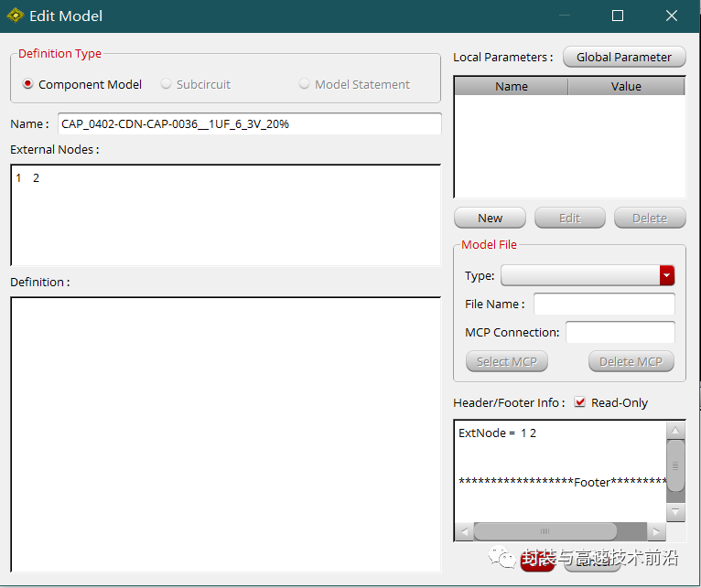
Task: Click the horizontal scroll-left arrow
Action: tap(465, 531)
